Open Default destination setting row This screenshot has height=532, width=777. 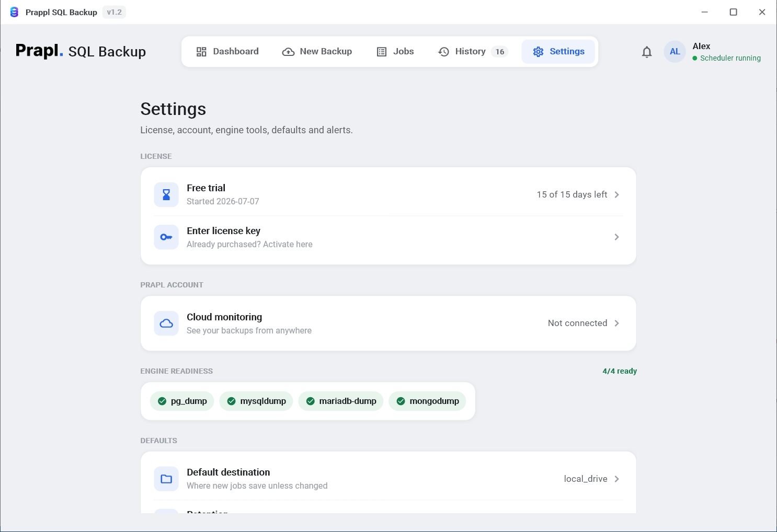click(389, 479)
